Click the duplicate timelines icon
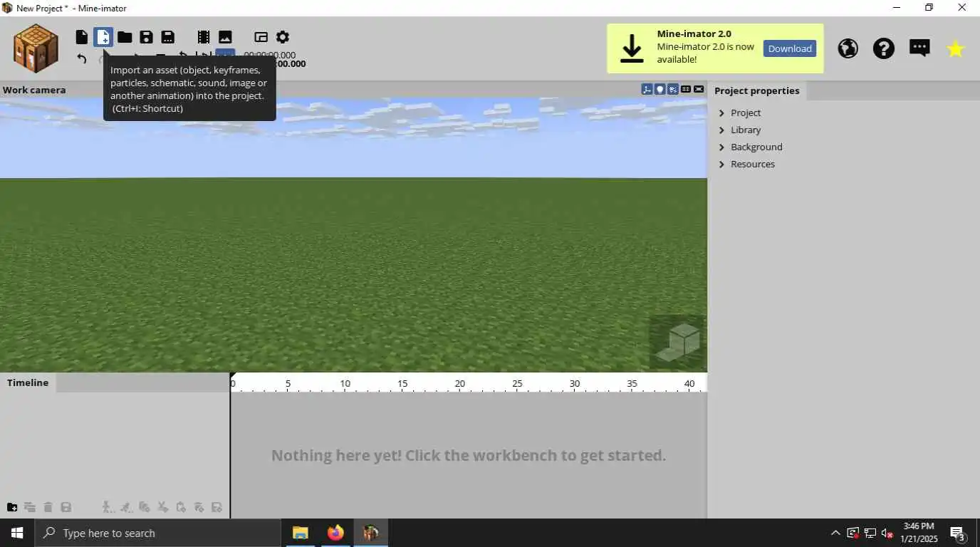This screenshot has width=980, height=547. tap(30, 507)
